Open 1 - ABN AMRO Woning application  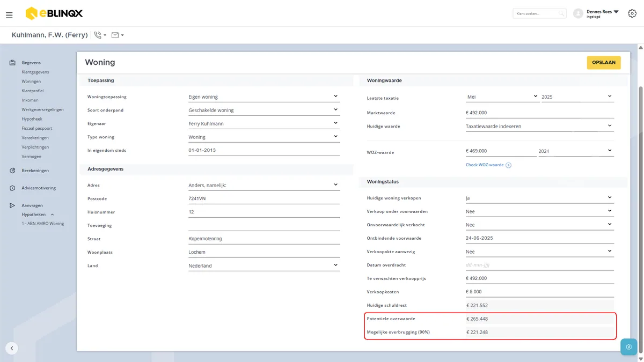pos(43,224)
